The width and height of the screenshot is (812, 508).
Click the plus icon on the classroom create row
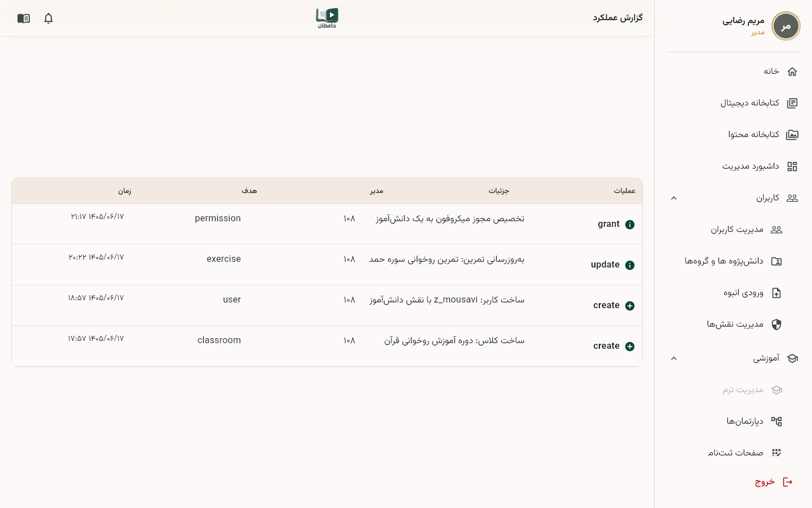(630, 347)
